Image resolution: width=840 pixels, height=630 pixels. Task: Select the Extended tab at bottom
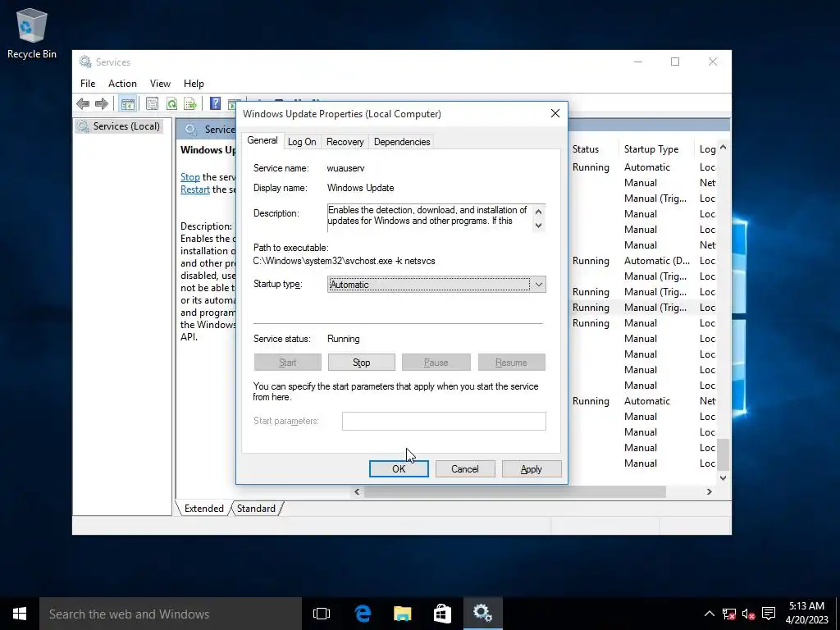point(203,508)
